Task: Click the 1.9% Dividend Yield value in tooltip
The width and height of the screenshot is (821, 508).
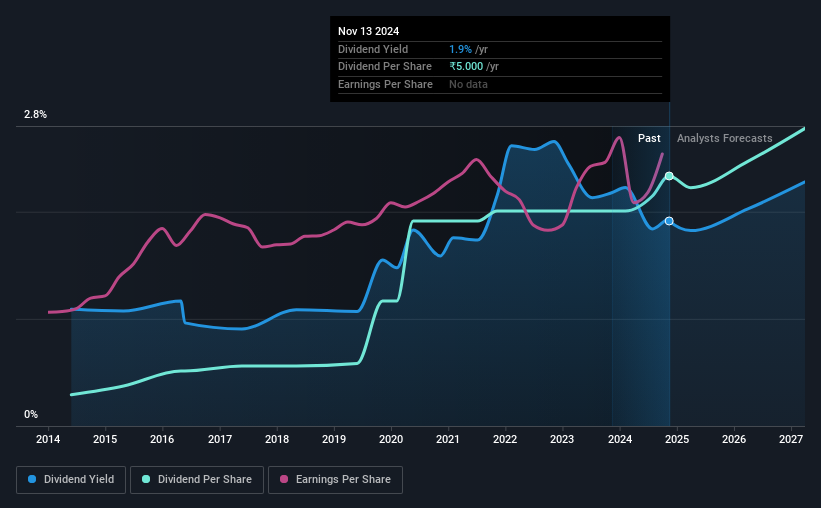Action: (x=460, y=49)
